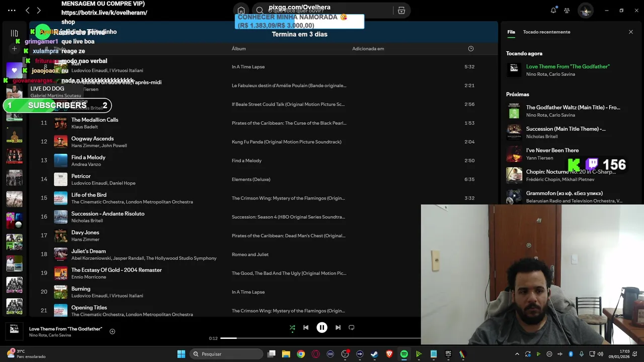This screenshot has width=644, height=362.
Task: Open the Browse icon in search bar
Action: [x=401, y=10]
